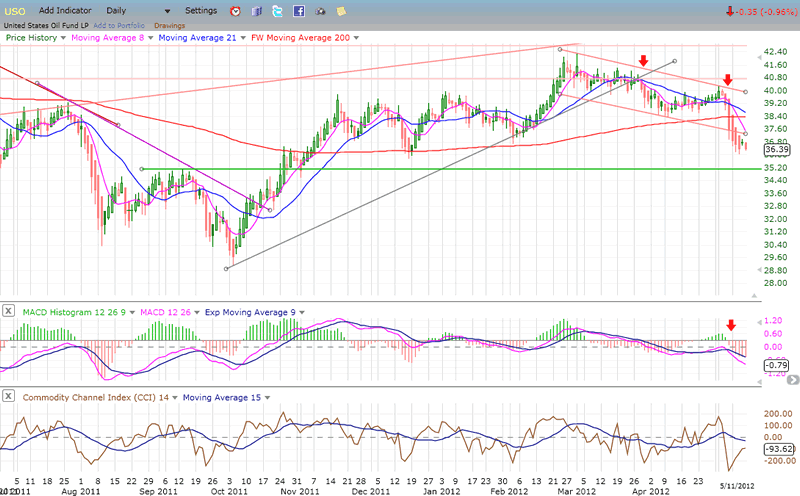Image resolution: width=800 pixels, height=496 pixels.
Task: Click the Add to Portfolio link
Action: click(x=118, y=24)
